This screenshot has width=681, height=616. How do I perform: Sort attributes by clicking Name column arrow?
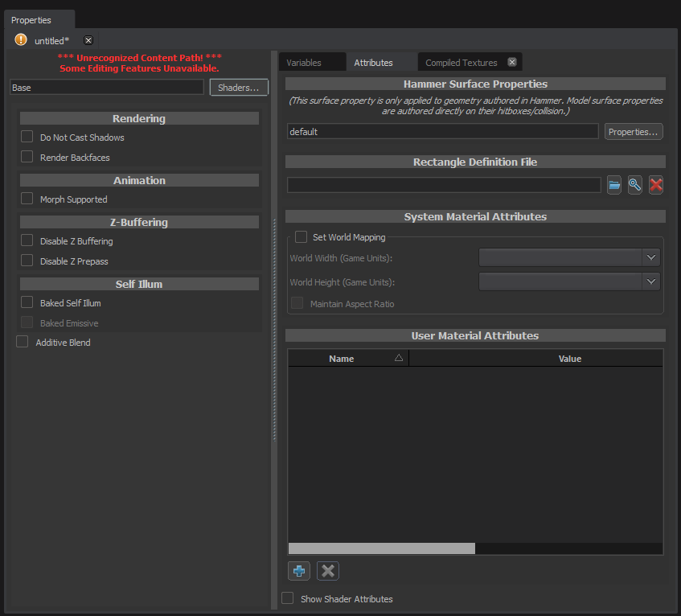(x=399, y=358)
